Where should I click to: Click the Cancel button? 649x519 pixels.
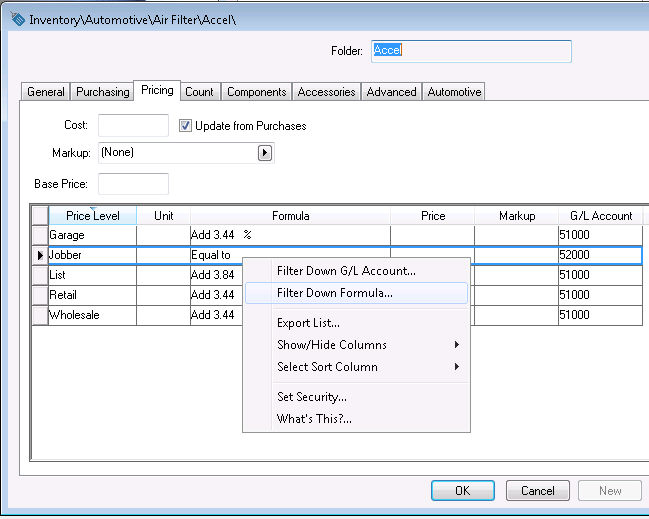pyautogui.click(x=538, y=491)
